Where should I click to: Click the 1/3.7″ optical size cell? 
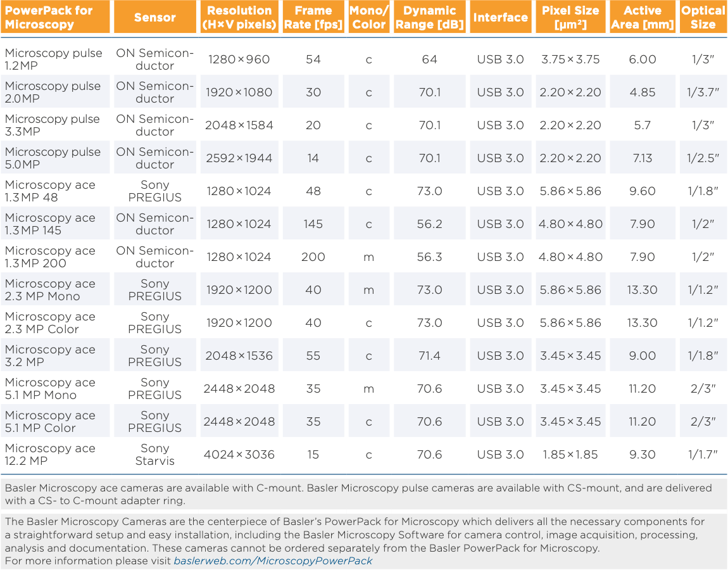pos(703,92)
